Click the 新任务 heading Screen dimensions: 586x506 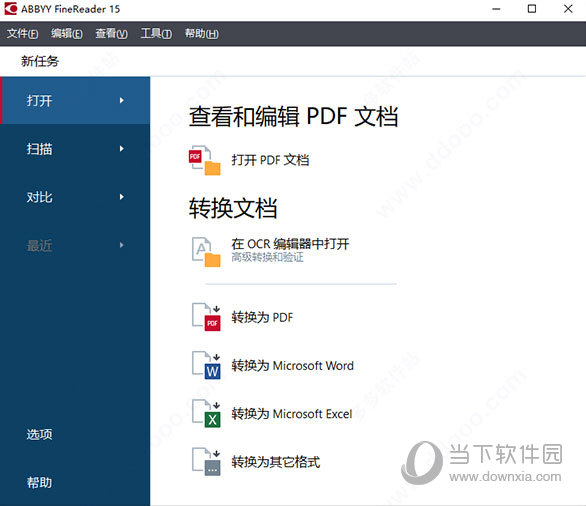point(40,61)
